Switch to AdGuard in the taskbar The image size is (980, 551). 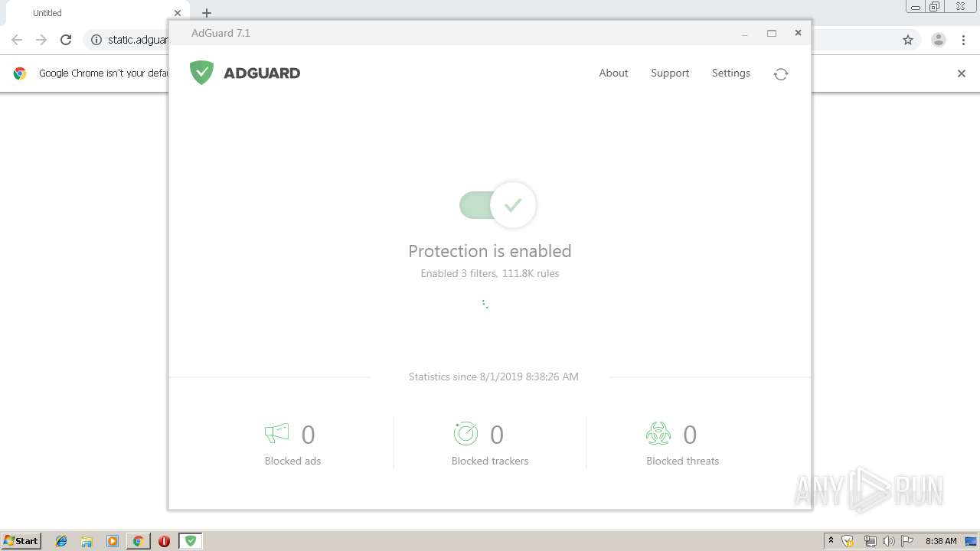191,541
